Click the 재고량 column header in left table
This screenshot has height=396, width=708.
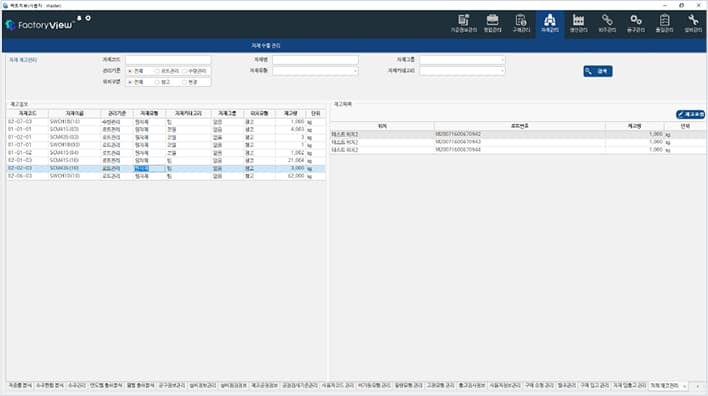290,113
